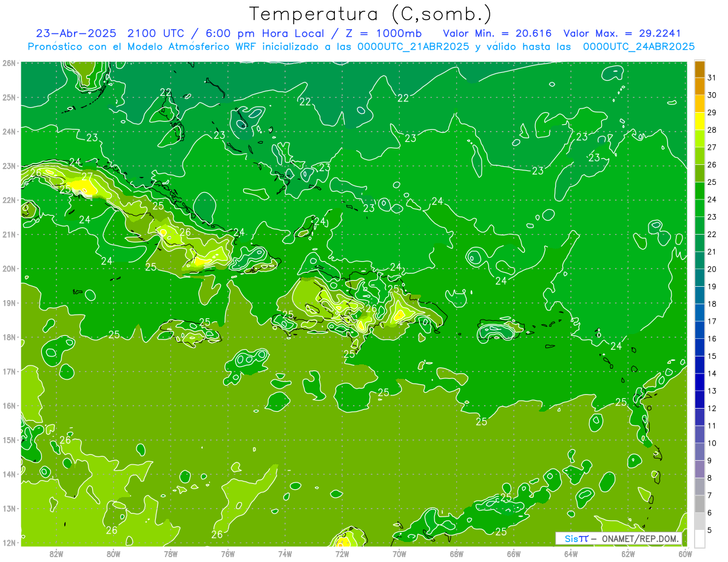Click the "21N" latitude axis label

coord(9,235)
